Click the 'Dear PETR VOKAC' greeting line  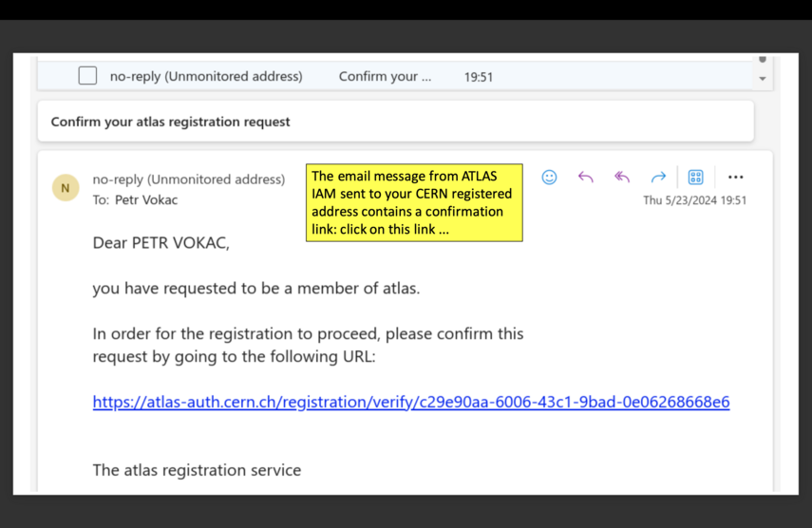[x=161, y=243]
